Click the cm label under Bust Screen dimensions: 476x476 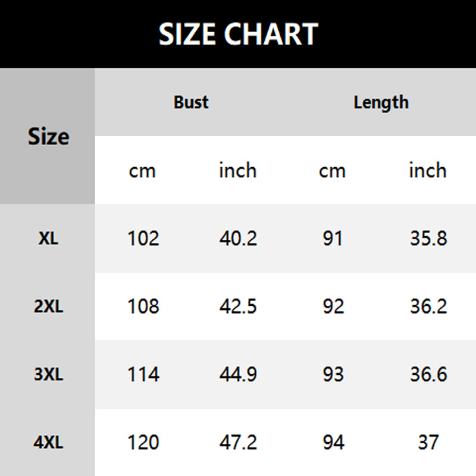[x=142, y=171]
